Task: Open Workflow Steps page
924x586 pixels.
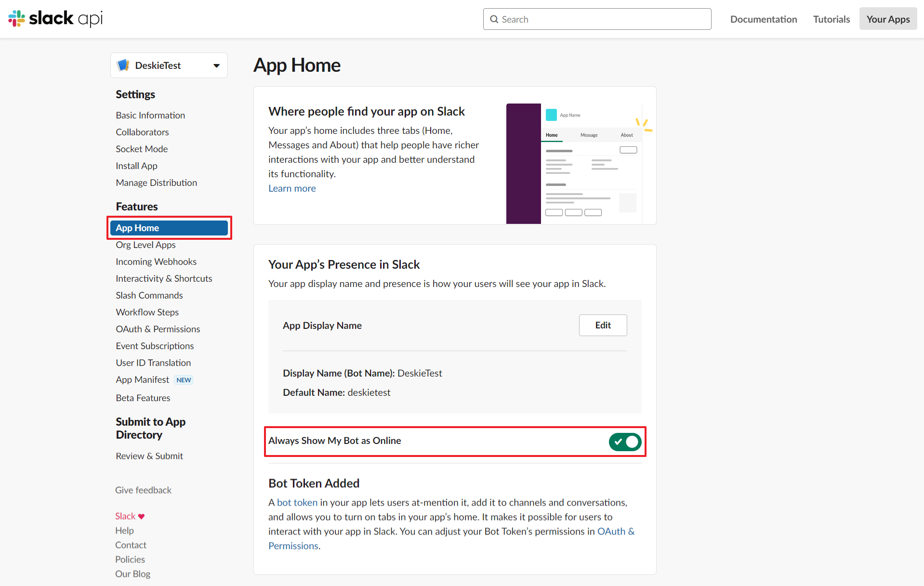Action: click(147, 312)
